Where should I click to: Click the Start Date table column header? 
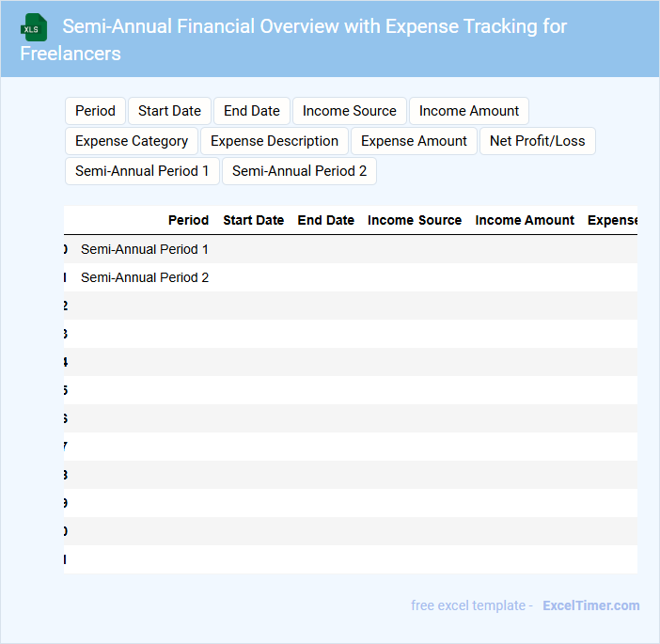253,220
